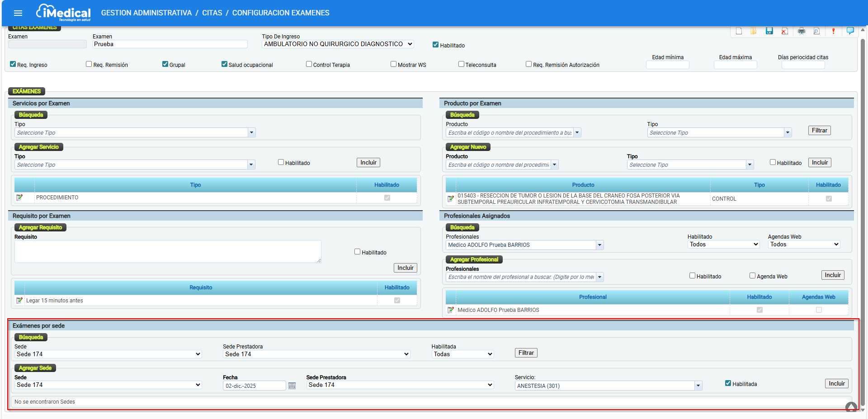This screenshot has width=868, height=419.
Task: Open the Fecha calendar picker
Action: click(292, 386)
